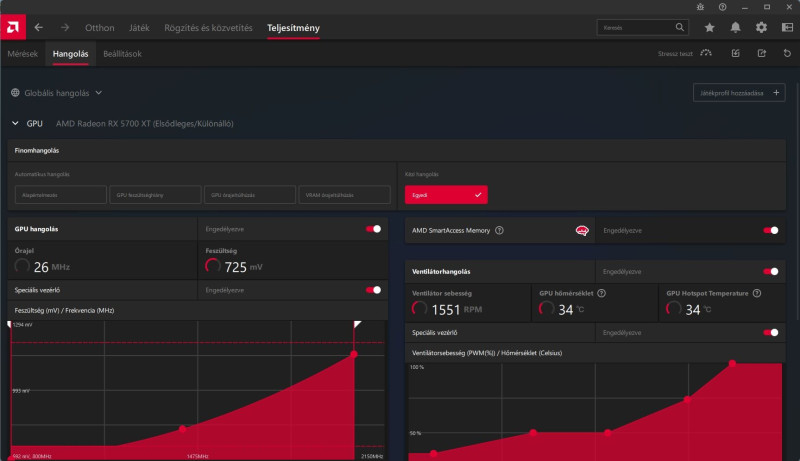Select the Egyedi manual tuning button
The height and width of the screenshot is (461, 800).
point(446,195)
